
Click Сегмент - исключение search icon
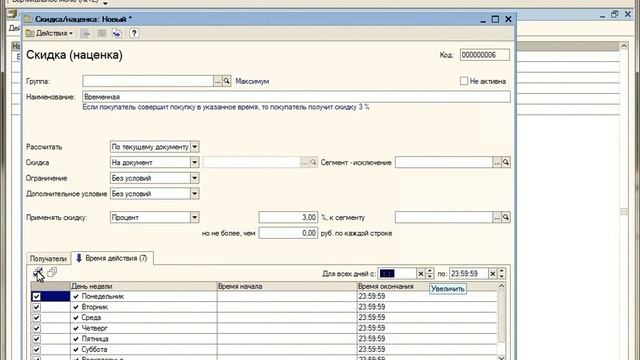click(x=506, y=162)
